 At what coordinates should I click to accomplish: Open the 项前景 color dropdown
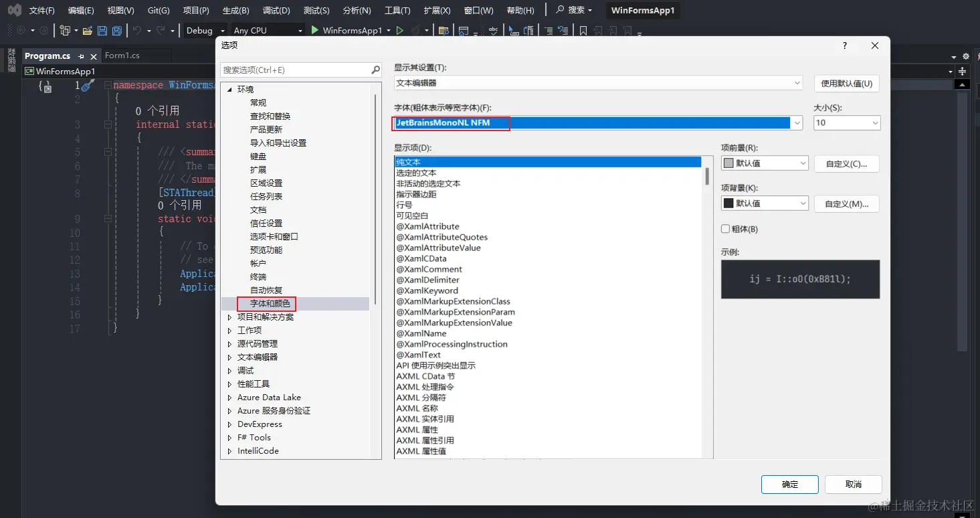[765, 163]
